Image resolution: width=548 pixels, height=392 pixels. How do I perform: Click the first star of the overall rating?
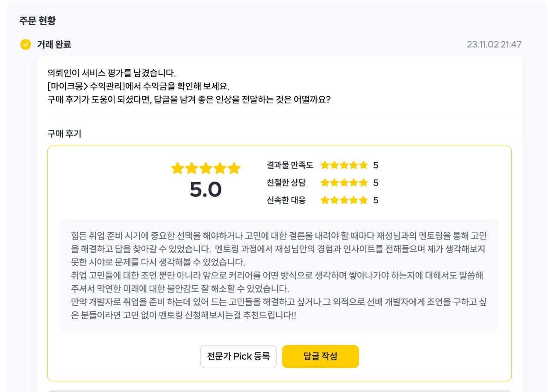pos(177,169)
